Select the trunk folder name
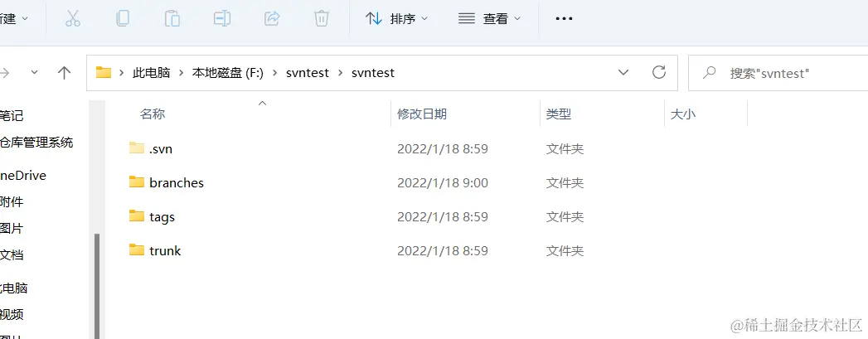Image resolution: width=868 pixels, height=339 pixels. pos(165,250)
